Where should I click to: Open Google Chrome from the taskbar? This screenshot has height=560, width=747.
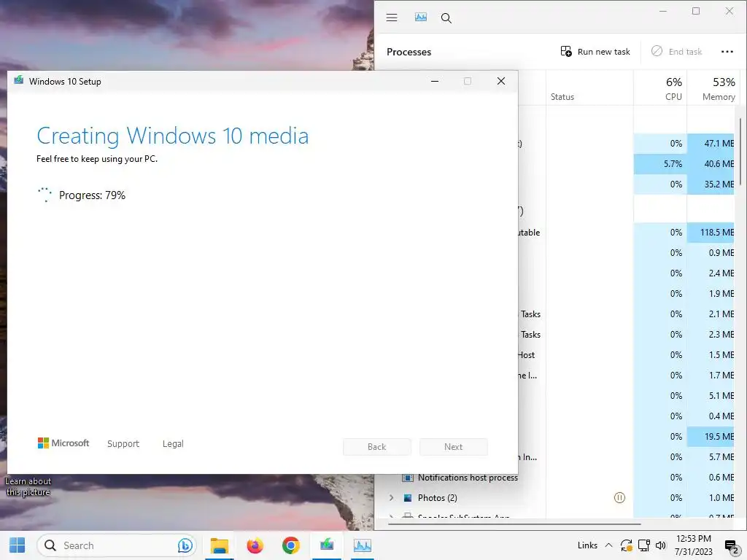click(290, 545)
